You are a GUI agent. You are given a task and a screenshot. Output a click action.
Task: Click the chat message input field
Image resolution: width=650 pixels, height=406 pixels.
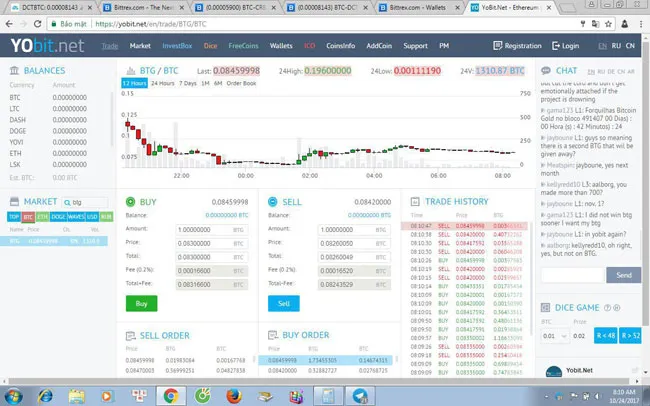(572, 275)
